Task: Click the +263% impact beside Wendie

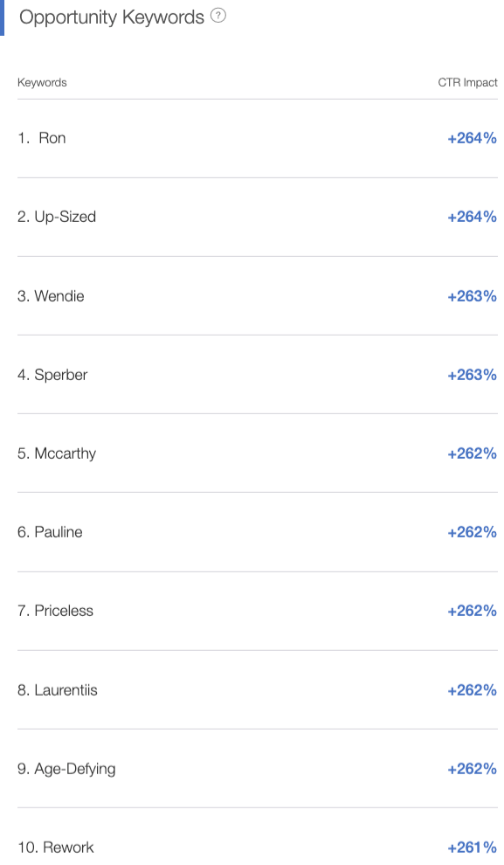Action: (x=472, y=296)
